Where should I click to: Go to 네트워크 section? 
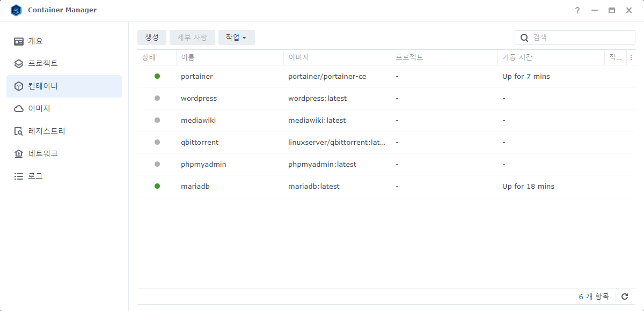(64, 154)
